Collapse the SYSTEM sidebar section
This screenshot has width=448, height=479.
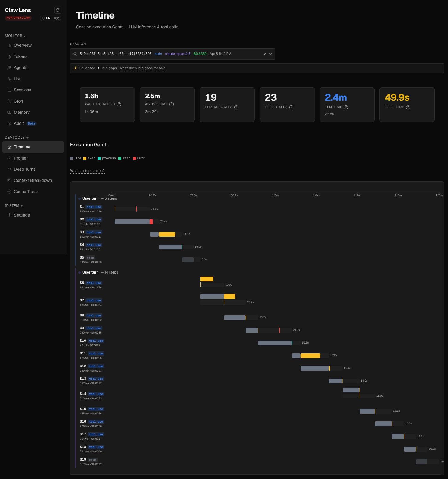tap(14, 206)
